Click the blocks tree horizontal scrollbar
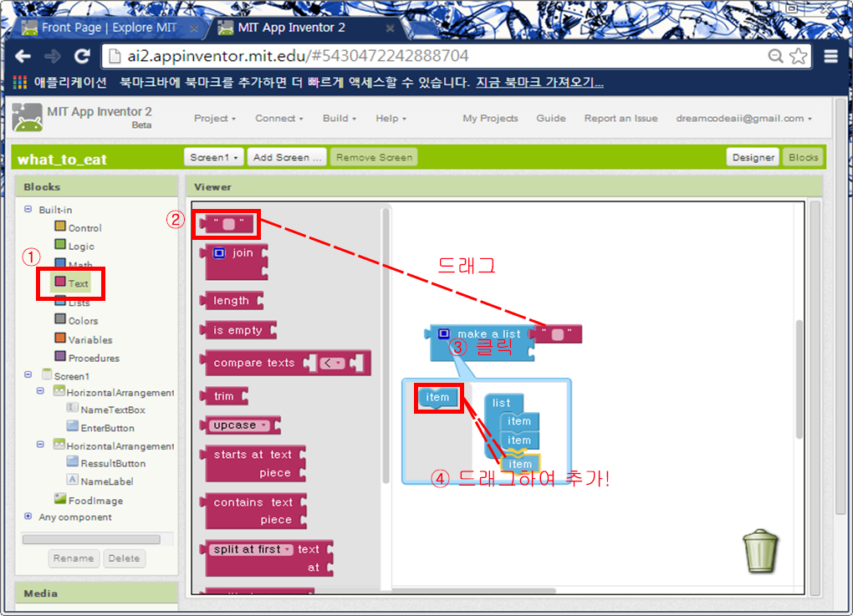Viewport: 853px width, 616px height. [x=91, y=539]
